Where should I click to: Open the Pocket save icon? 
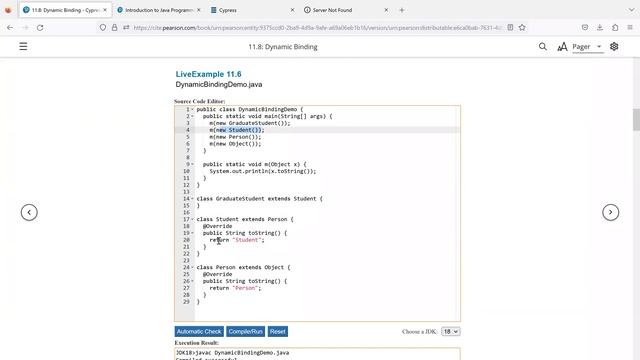click(585, 27)
